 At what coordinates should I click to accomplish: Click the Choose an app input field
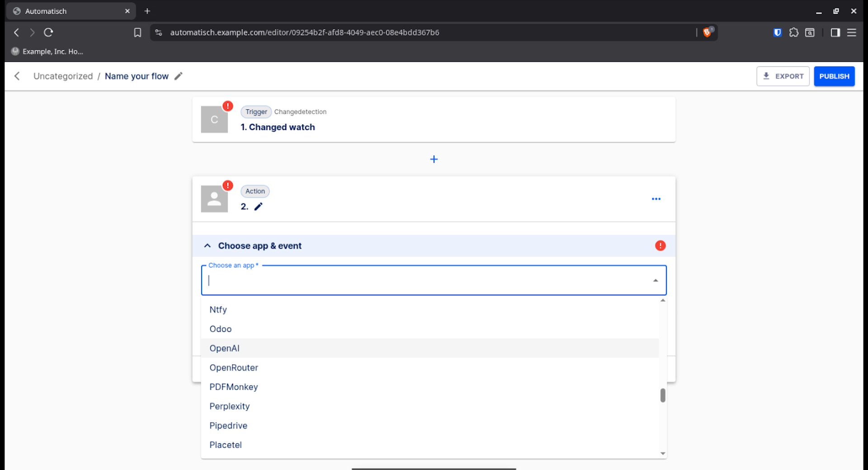tap(425, 281)
